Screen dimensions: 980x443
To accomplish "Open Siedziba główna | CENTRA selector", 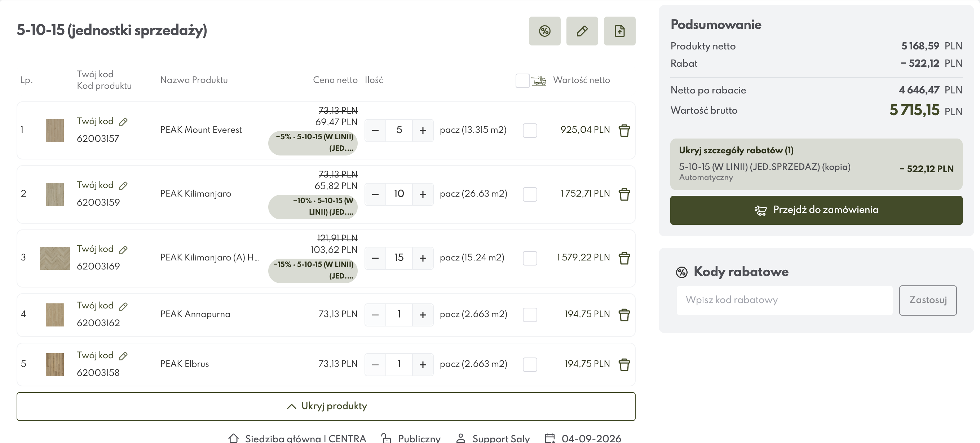I will tap(297, 438).
